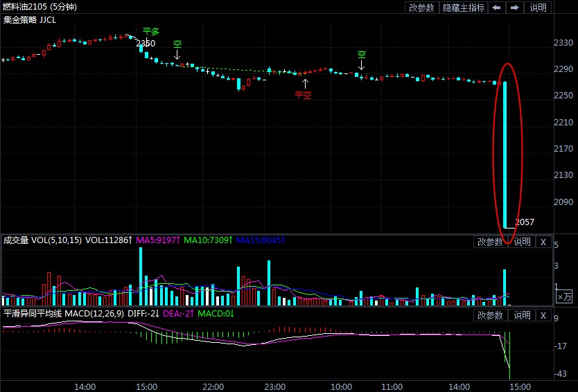The width and height of the screenshot is (578, 392).
Task: Toggle 隐藏主指标 to hide main indicator
Action: coord(464,8)
